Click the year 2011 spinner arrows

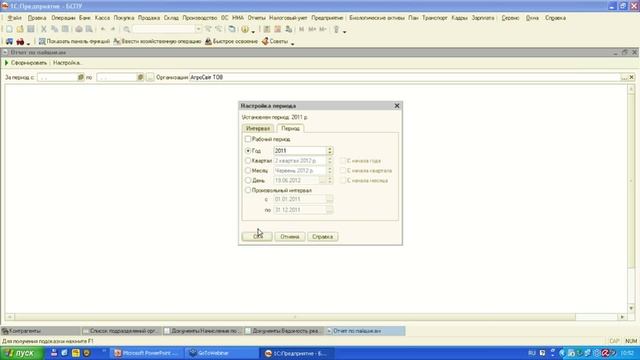330,151
